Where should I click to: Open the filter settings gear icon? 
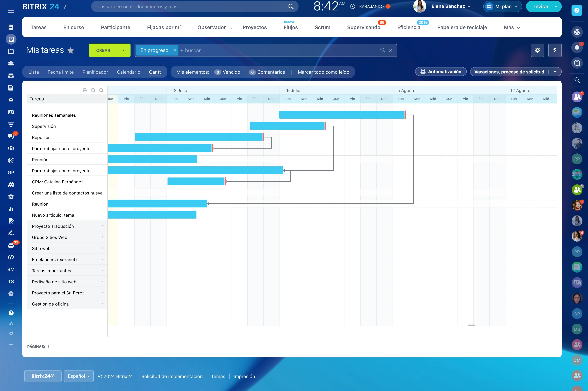coord(537,50)
